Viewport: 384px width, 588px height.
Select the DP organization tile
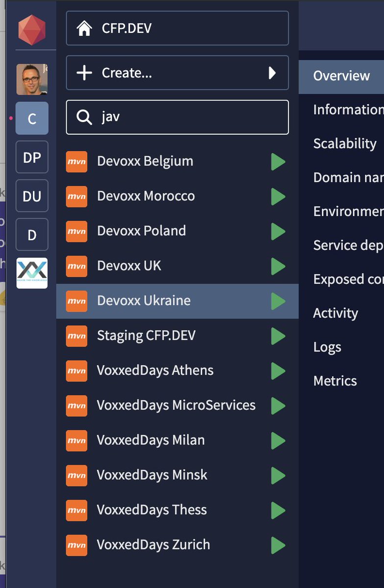(32, 157)
